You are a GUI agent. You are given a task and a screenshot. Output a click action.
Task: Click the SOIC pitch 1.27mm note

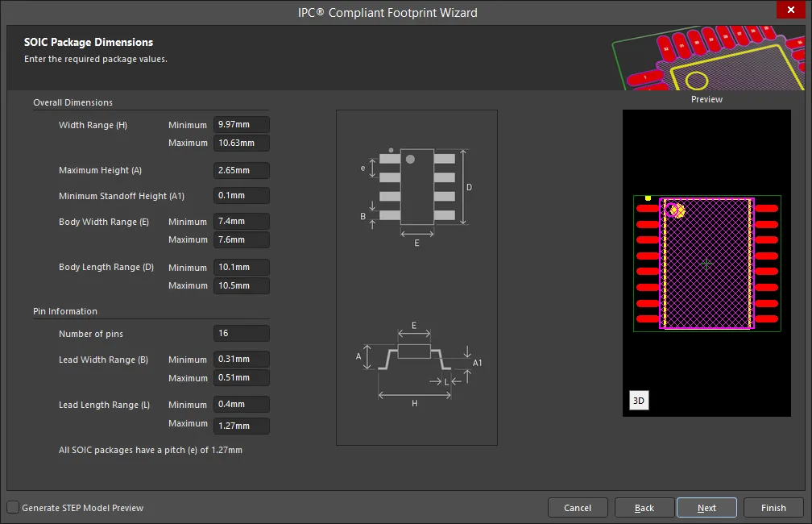click(x=150, y=450)
